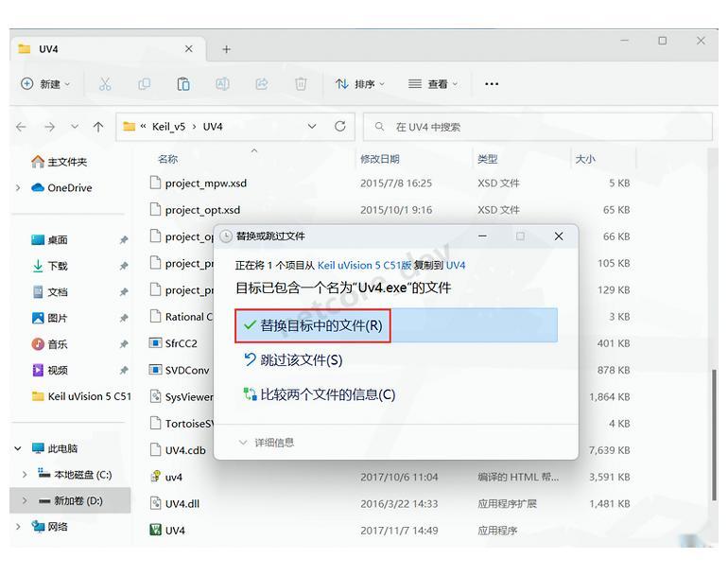Open the 排序 (Sort) dropdown

point(360,84)
